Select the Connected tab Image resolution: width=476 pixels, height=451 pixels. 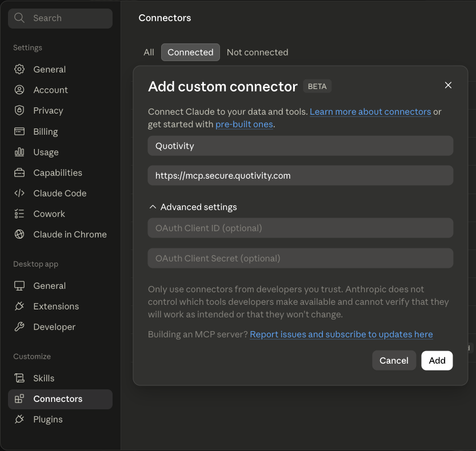tap(190, 52)
